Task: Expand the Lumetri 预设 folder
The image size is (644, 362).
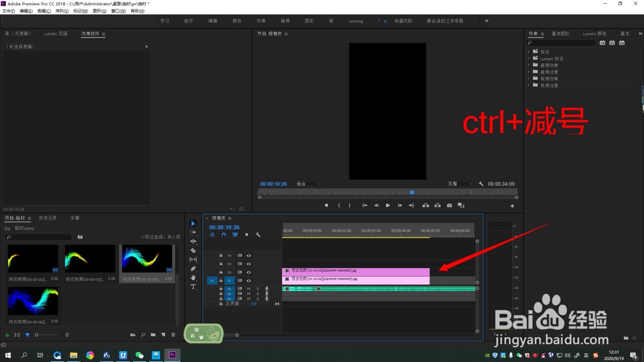Action: [528, 58]
